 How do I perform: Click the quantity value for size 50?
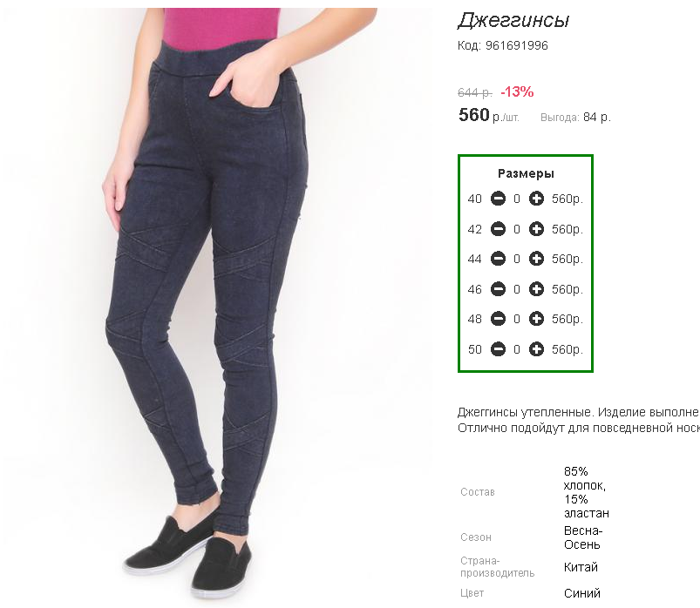click(x=517, y=349)
